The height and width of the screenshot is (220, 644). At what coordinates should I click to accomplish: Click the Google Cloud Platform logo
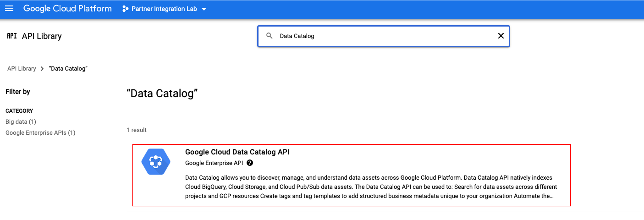coord(67,8)
